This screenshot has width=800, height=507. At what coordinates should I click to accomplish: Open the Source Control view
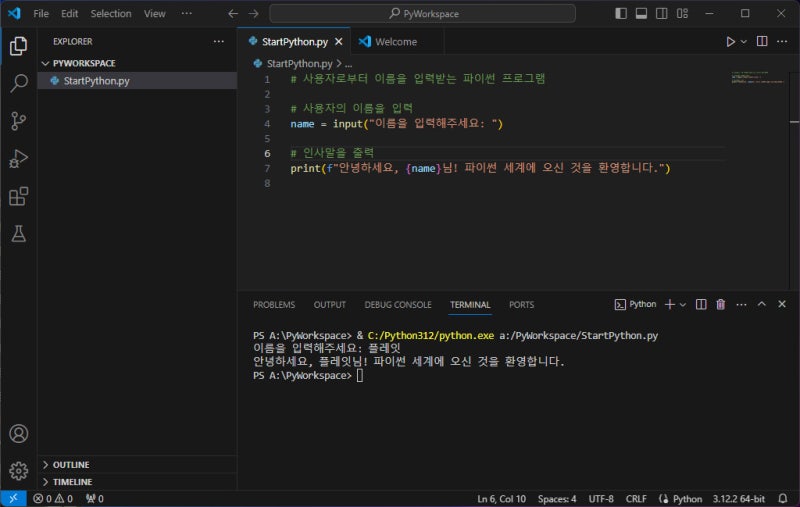tap(19, 121)
